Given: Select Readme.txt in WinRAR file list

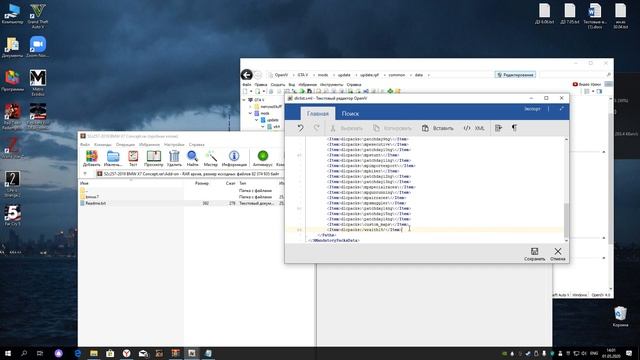Looking at the screenshot, I should 96,203.
